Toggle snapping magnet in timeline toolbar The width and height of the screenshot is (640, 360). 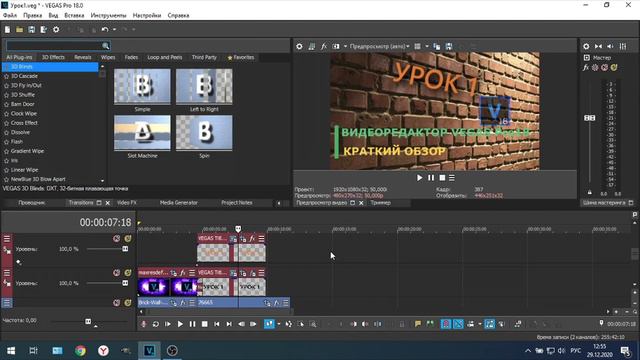click(x=446, y=324)
